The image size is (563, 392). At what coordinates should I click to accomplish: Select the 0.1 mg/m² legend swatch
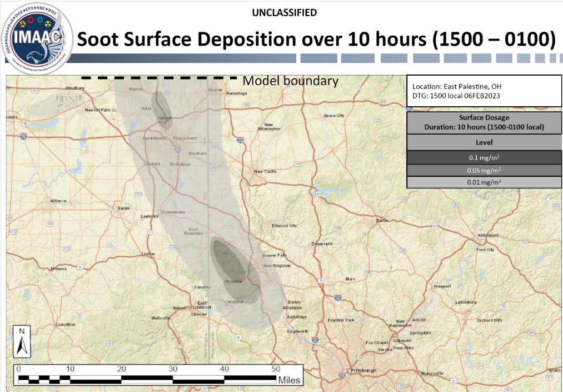coord(484,157)
